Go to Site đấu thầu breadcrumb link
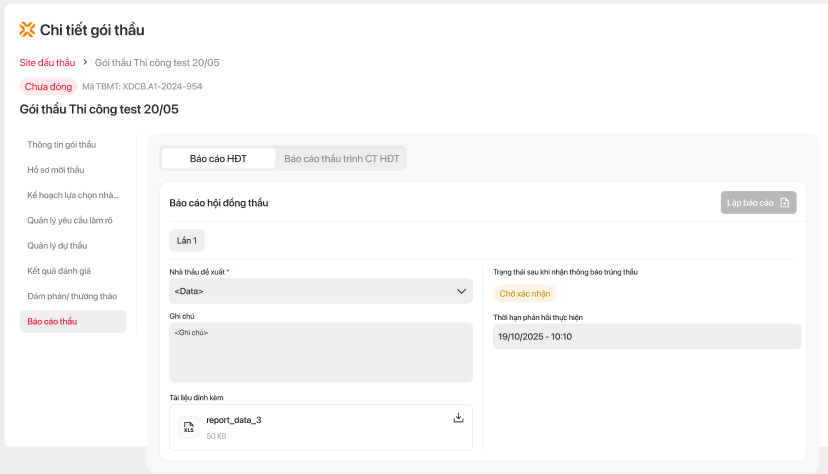This screenshot has height=474, width=828. pyautogui.click(x=47, y=63)
